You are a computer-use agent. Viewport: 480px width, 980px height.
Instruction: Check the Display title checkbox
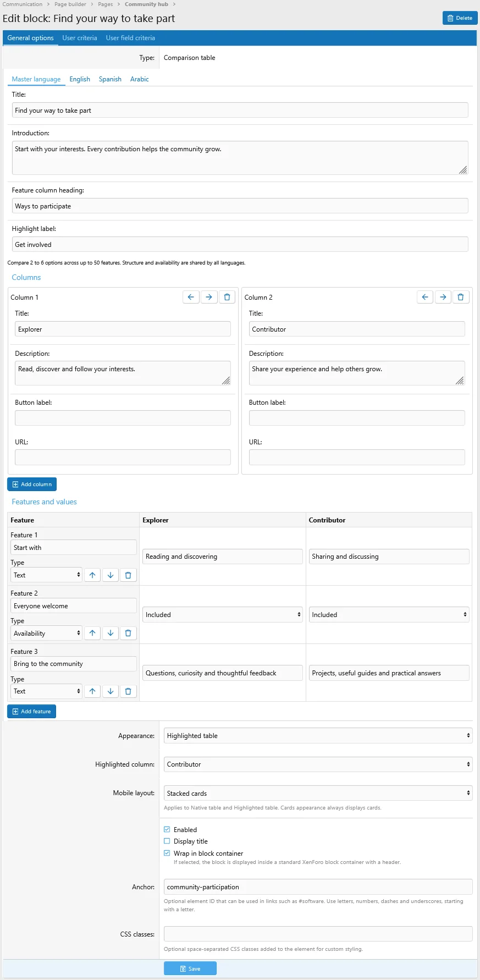pos(167,841)
